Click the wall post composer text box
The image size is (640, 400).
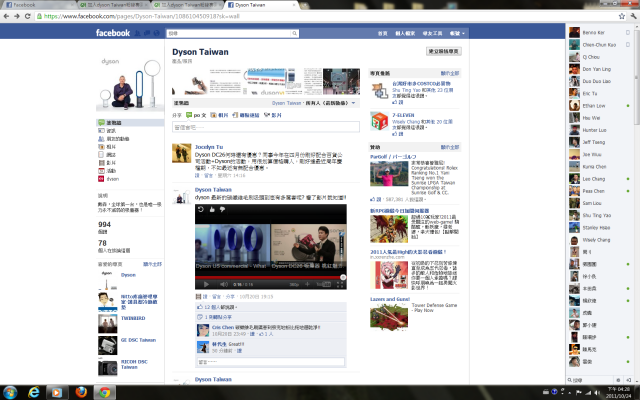pyautogui.click(x=266, y=127)
